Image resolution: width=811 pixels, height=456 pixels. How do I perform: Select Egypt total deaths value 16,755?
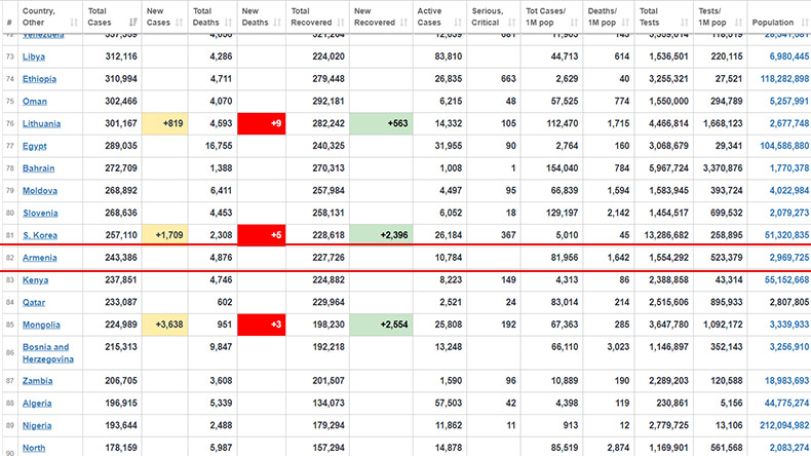[218, 146]
